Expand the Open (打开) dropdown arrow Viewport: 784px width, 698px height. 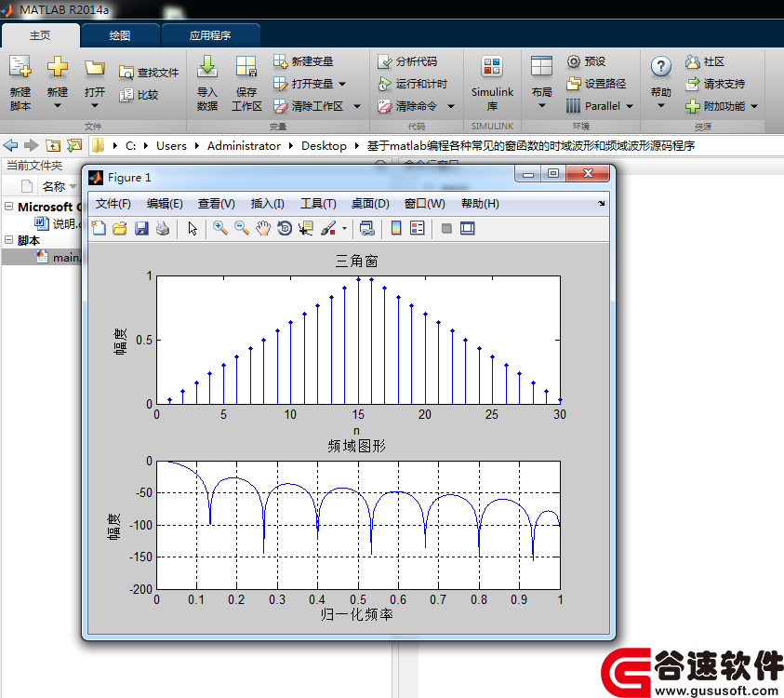[x=95, y=105]
